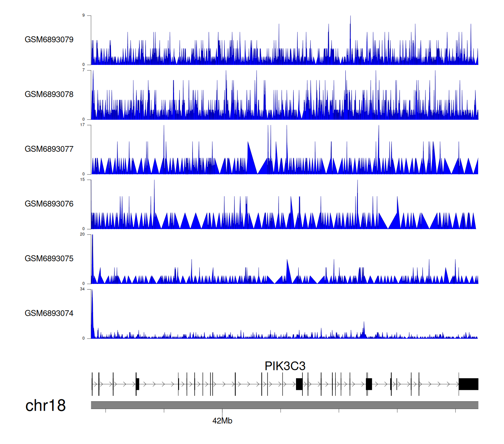Select the GSM6893076 track label
Viewport: 504px width, 444px height.
tap(49, 204)
